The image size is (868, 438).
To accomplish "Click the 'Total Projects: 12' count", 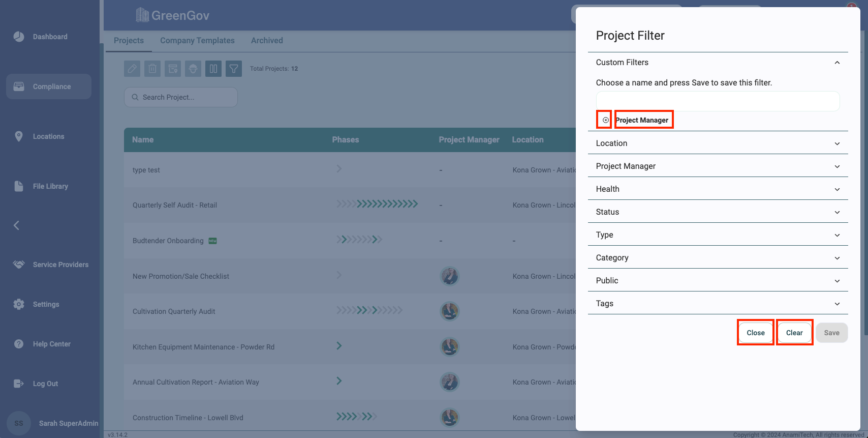I will point(274,69).
